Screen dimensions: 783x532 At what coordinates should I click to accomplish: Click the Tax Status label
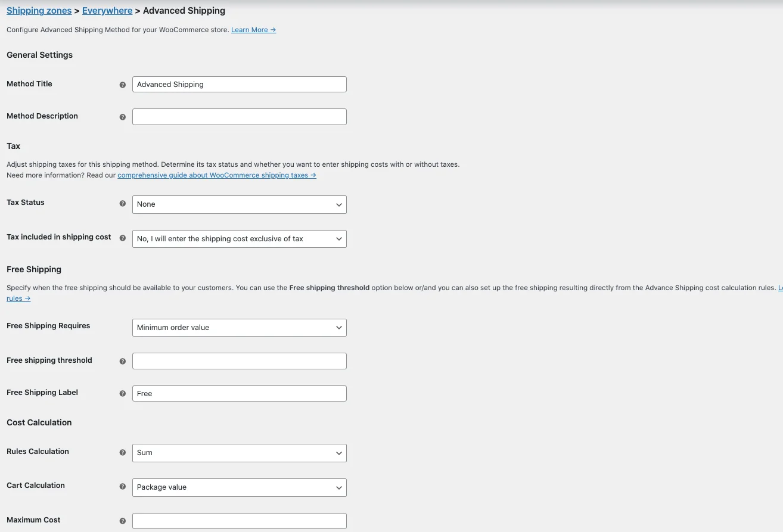coord(26,203)
